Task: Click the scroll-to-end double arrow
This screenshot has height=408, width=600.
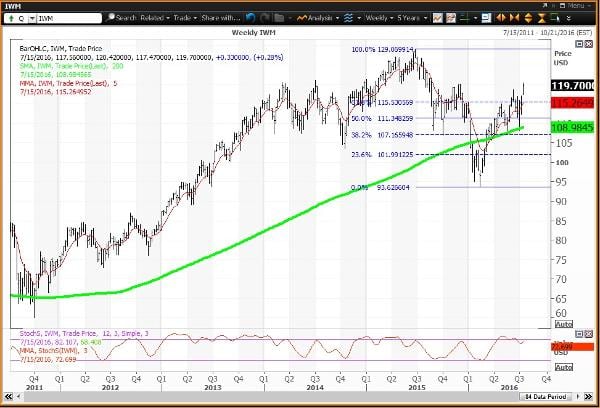Action: pos(589,397)
